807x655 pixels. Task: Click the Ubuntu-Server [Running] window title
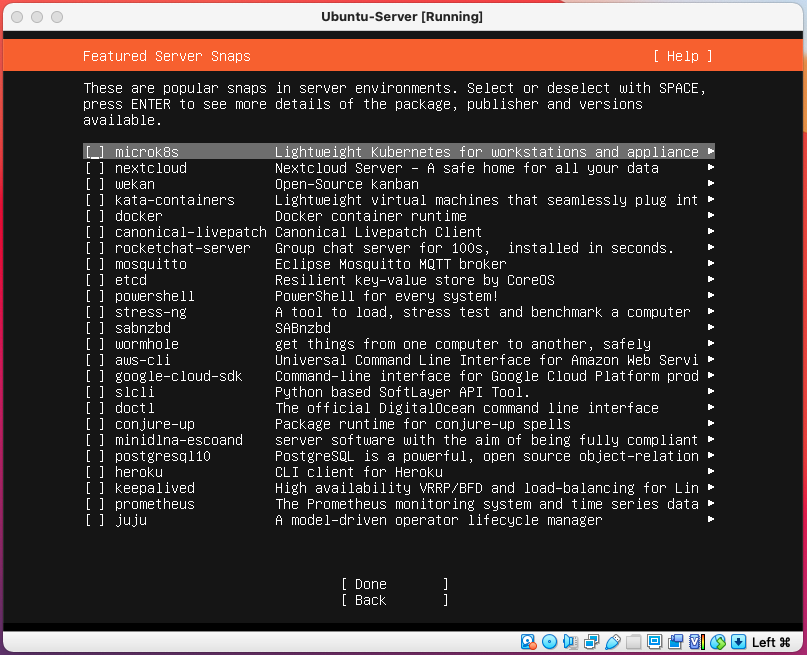coord(402,16)
